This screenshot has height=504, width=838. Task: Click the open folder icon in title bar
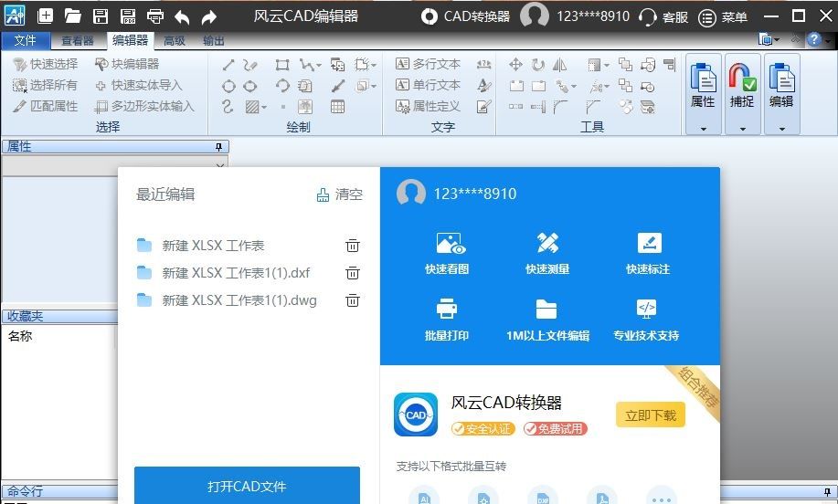(x=73, y=16)
